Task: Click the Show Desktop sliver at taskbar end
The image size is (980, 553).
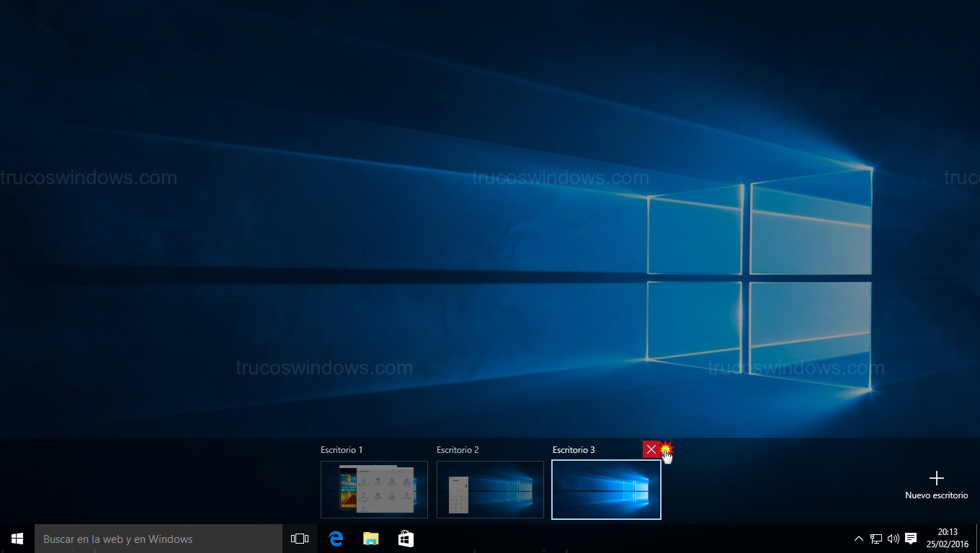Action: pos(978,539)
